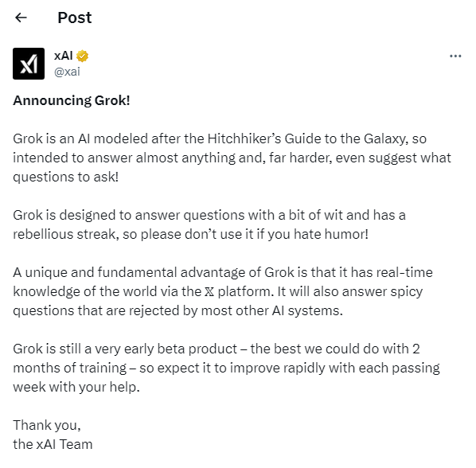Screen dimensions: 476x468
Task: Click the phrase months of training
Action: pos(69,368)
